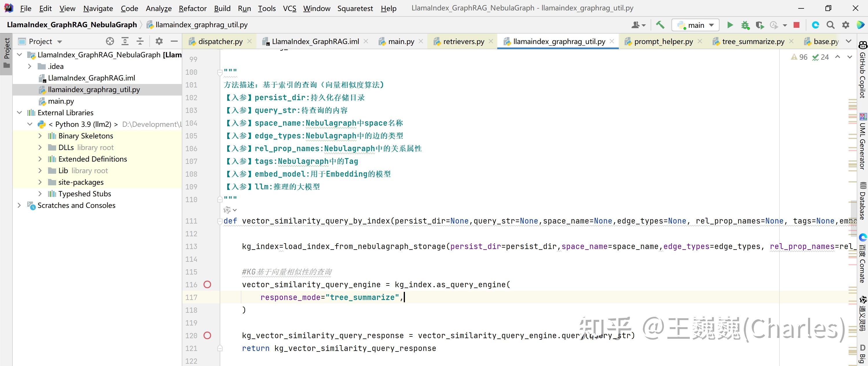Click the Debug bug icon
The height and width of the screenshot is (366, 868).
click(745, 25)
